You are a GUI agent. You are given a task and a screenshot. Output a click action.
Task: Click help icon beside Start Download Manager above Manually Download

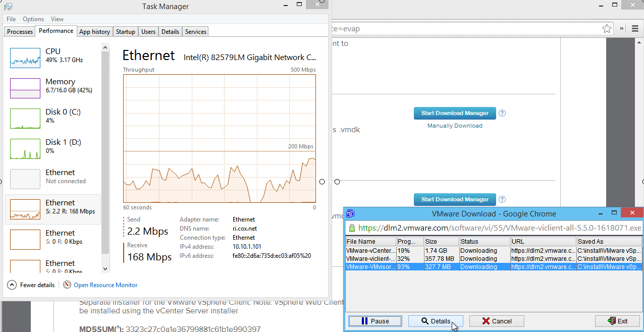502,113
